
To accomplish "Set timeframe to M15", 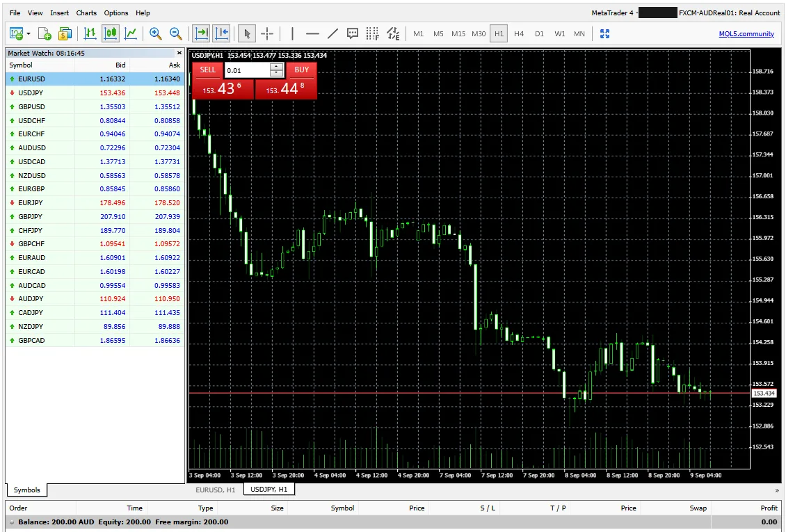I will (458, 33).
